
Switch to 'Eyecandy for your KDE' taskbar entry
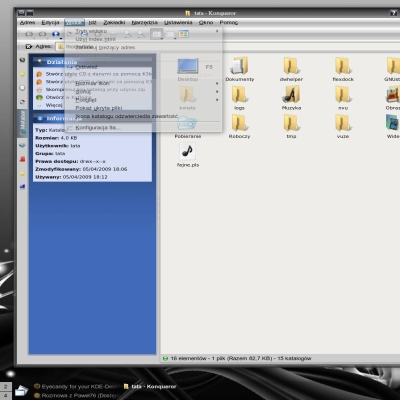pyautogui.click(x=76, y=387)
